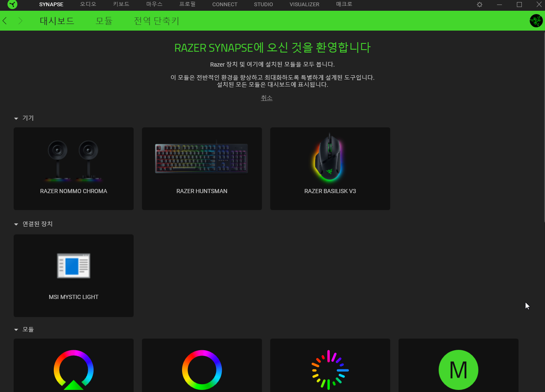Open the user profile avatar icon
Image resolution: width=545 pixels, height=392 pixels.
536,21
